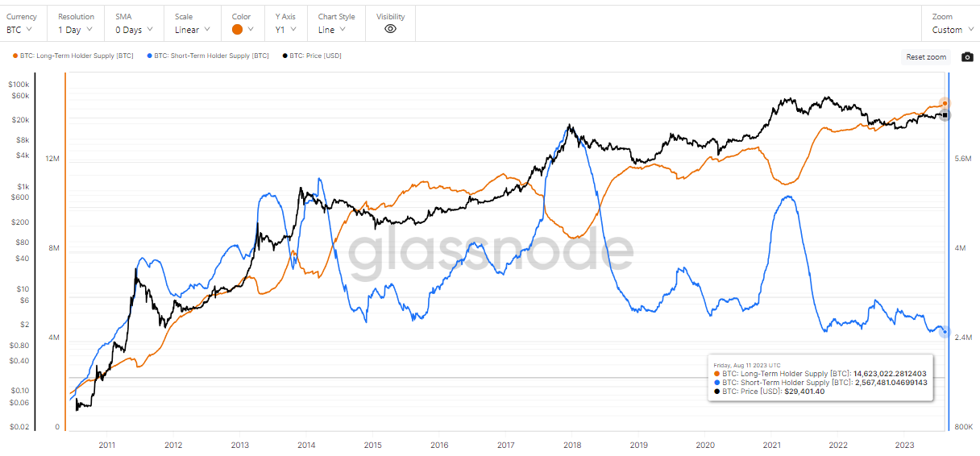Click the glassnode watermark logo
This screenshot has height=456, width=980.
tap(490, 250)
